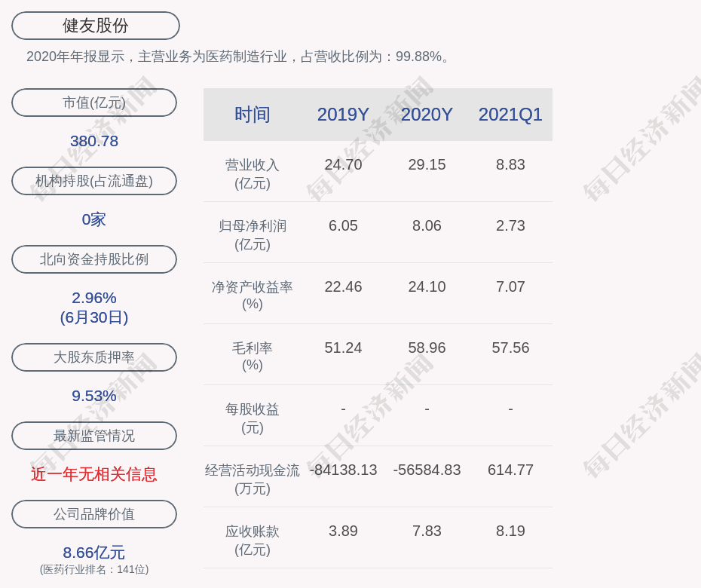Image resolution: width=701 pixels, height=588 pixels.
Task: Click the 公司品牌价值 label pill
Action: tap(94, 514)
